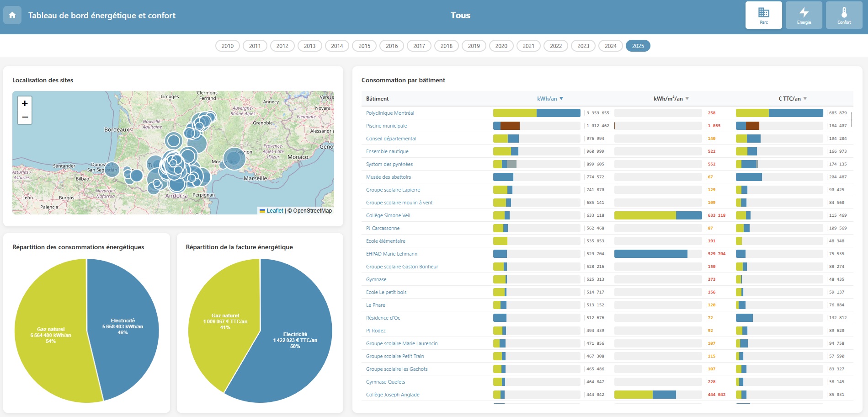Click the Bâtiment column header
Viewport: 868px width, 417px height.
pyautogui.click(x=377, y=99)
